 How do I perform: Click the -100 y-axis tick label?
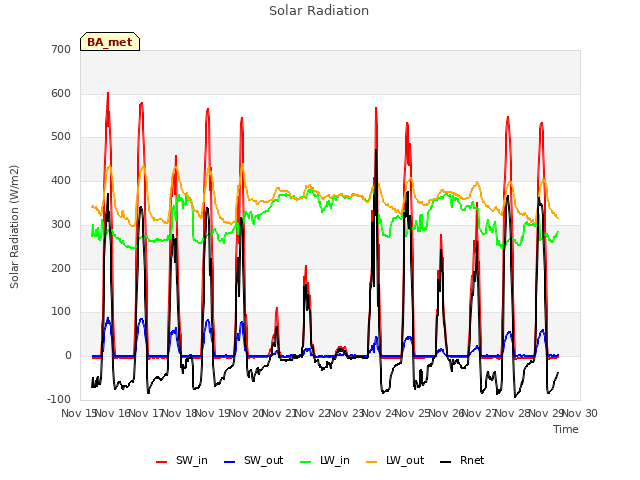point(59,399)
